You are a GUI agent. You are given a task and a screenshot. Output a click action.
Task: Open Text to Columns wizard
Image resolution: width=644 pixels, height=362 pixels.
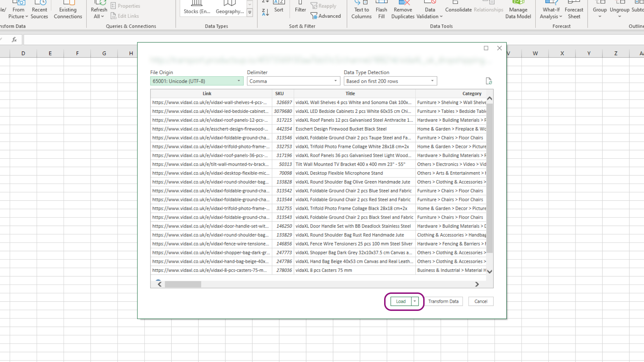pyautogui.click(x=361, y=10)
